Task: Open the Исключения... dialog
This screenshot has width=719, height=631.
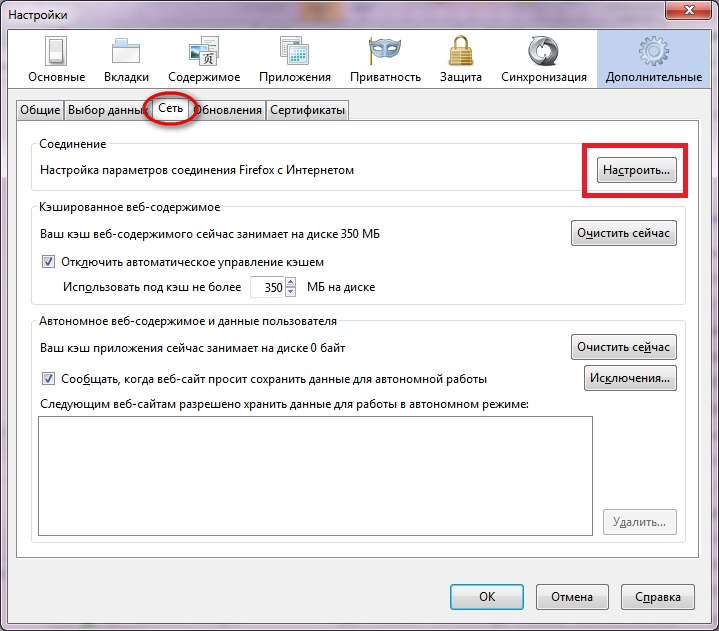Action: [x=630, y=378]
